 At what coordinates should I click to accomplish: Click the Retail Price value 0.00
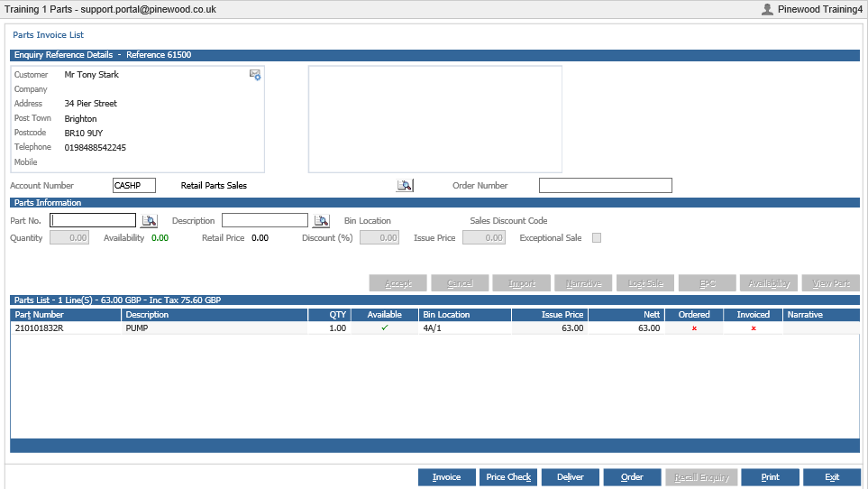pos(260,237)
